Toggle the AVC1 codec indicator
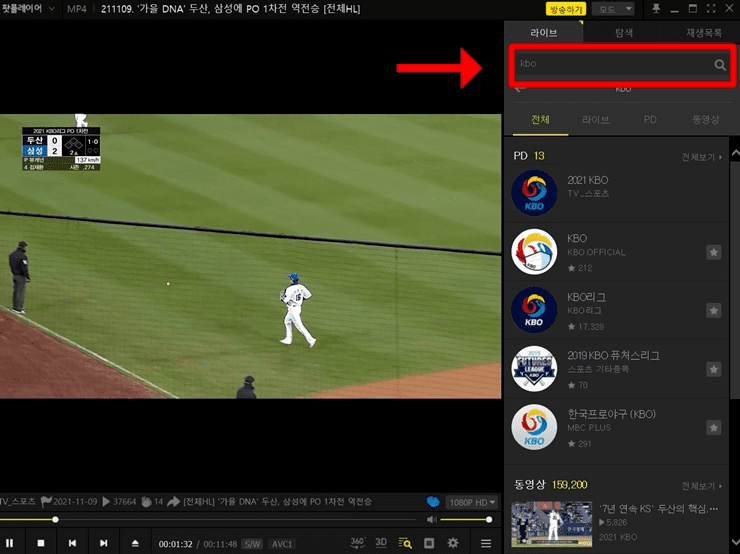Screen dimensions: 740x554 coord(282,544)
